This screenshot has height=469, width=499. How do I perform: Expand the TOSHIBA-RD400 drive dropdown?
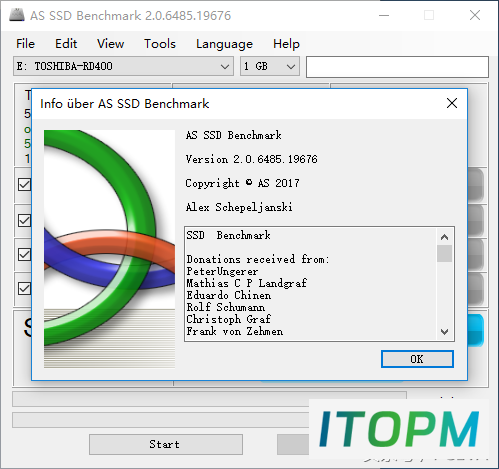[x=123, y=66]
